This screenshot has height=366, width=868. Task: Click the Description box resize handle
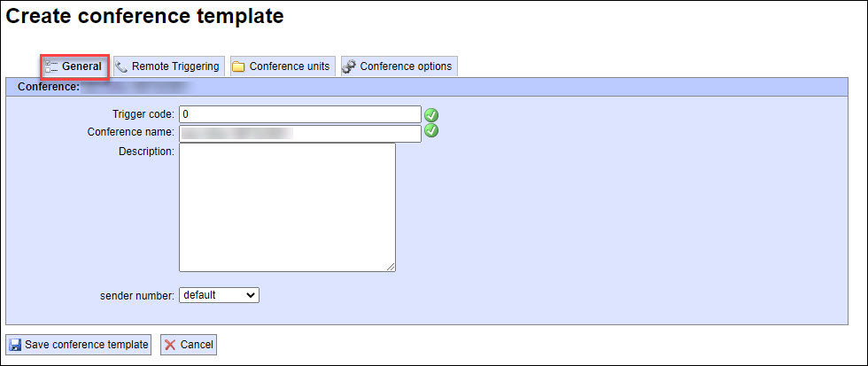click(391, 268)
